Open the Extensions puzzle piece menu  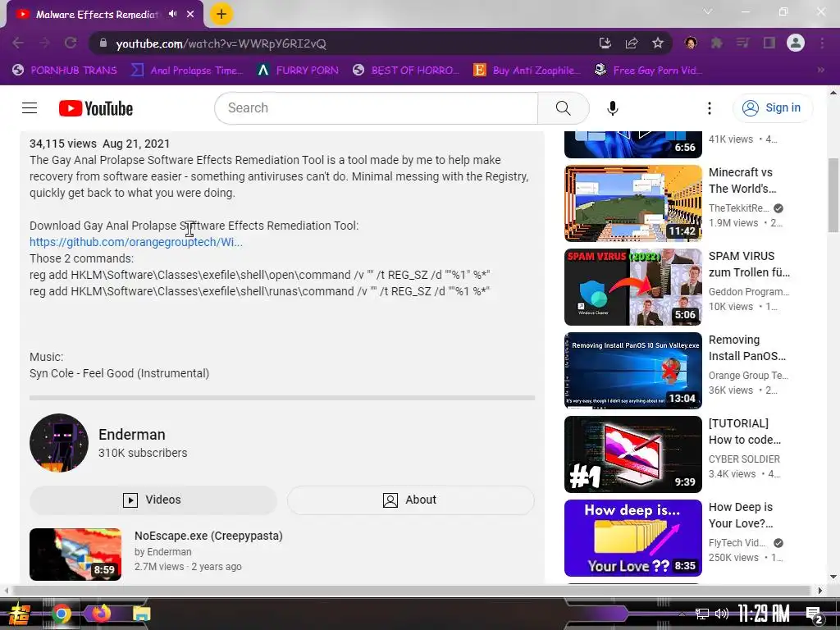click(x=716, y=43)
